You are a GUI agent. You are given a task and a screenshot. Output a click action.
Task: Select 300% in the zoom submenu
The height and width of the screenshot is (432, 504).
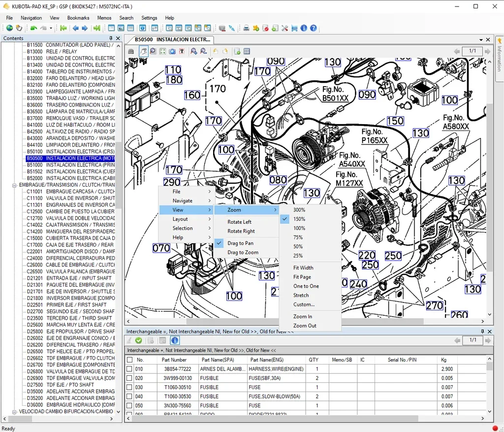299,210
